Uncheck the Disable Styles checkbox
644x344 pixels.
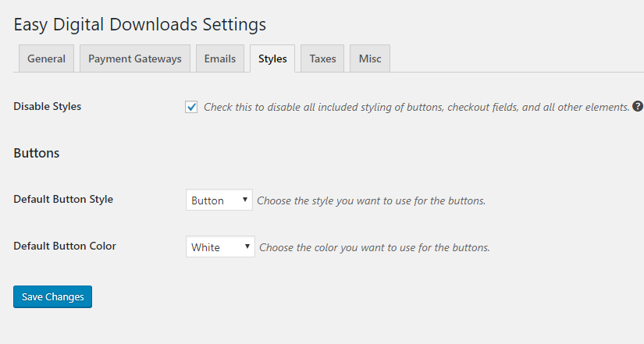[x=191, y=107]
